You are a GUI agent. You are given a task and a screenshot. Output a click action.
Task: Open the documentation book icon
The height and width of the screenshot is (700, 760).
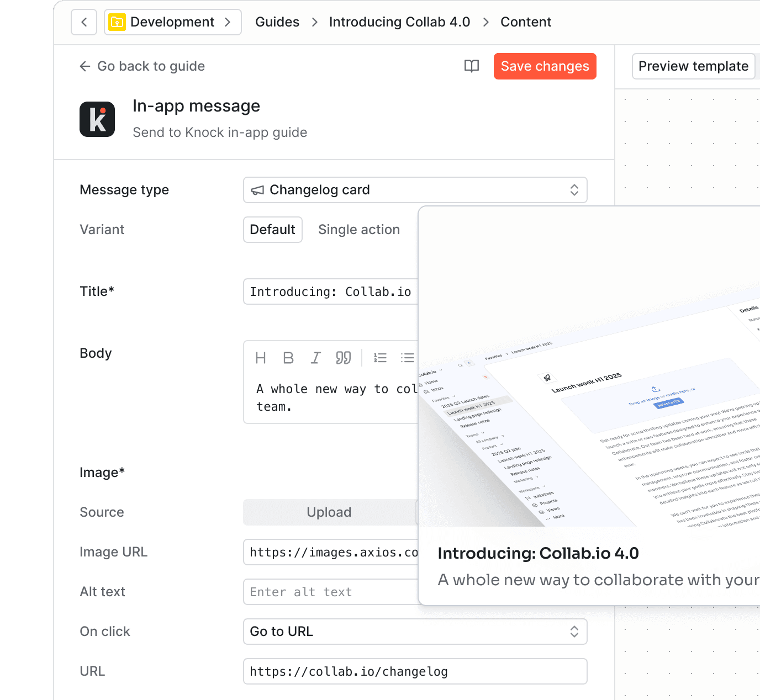471,66
